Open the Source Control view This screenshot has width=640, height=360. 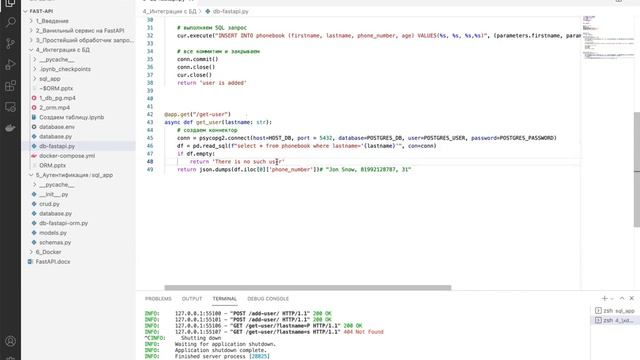click(x=11, y=43)
